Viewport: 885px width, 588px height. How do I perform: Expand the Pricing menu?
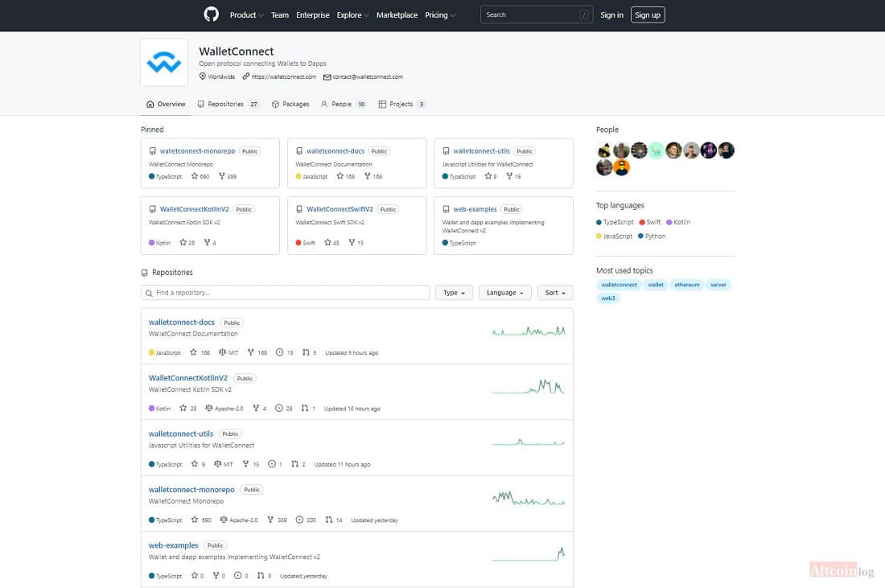point(439,14)
